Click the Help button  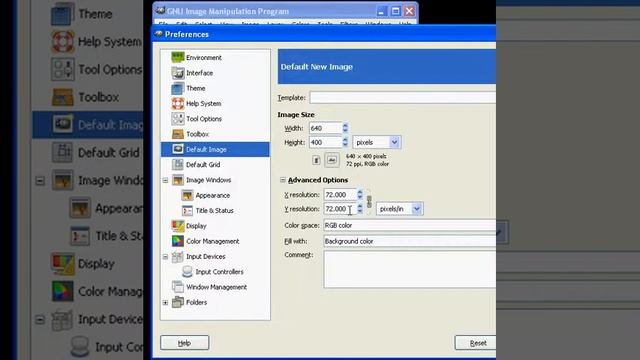tap(184, 343)
